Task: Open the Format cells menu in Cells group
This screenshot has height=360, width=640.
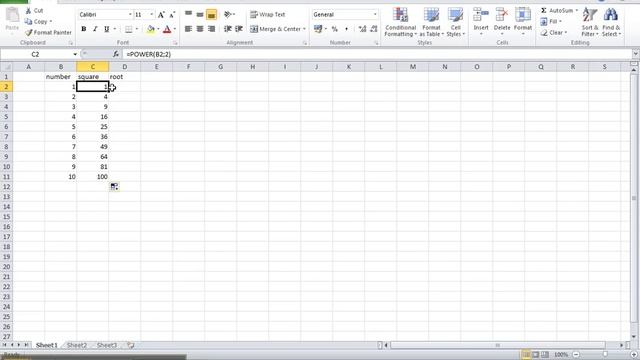Action: click(522, 21)
